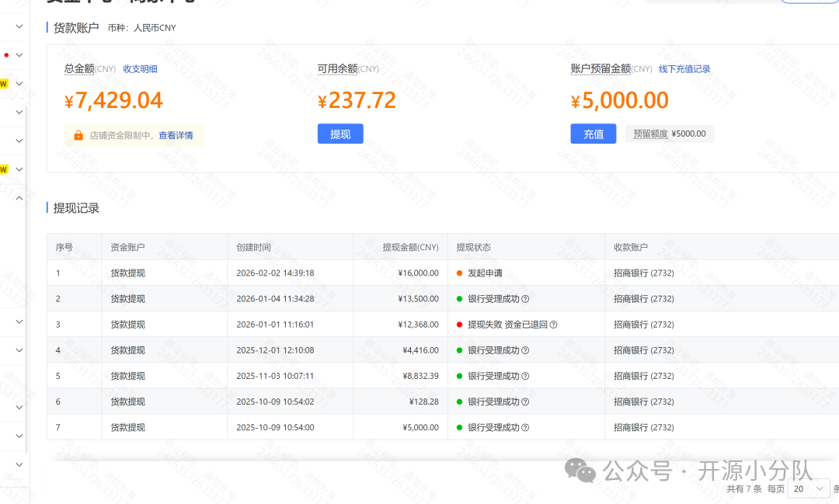
Task: Open the 每页 20 page-size dropdown
Action: click(x=809, y=488)
